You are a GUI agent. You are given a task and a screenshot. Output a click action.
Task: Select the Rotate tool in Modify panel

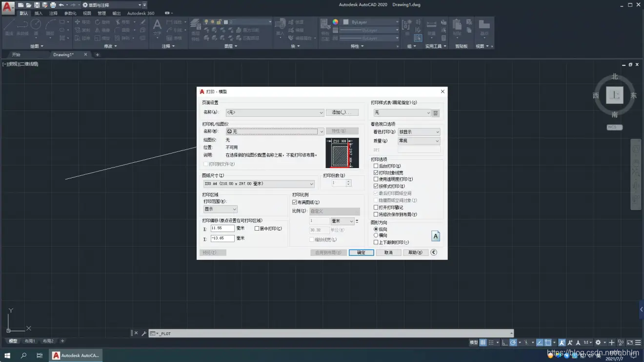coord(102,22)
